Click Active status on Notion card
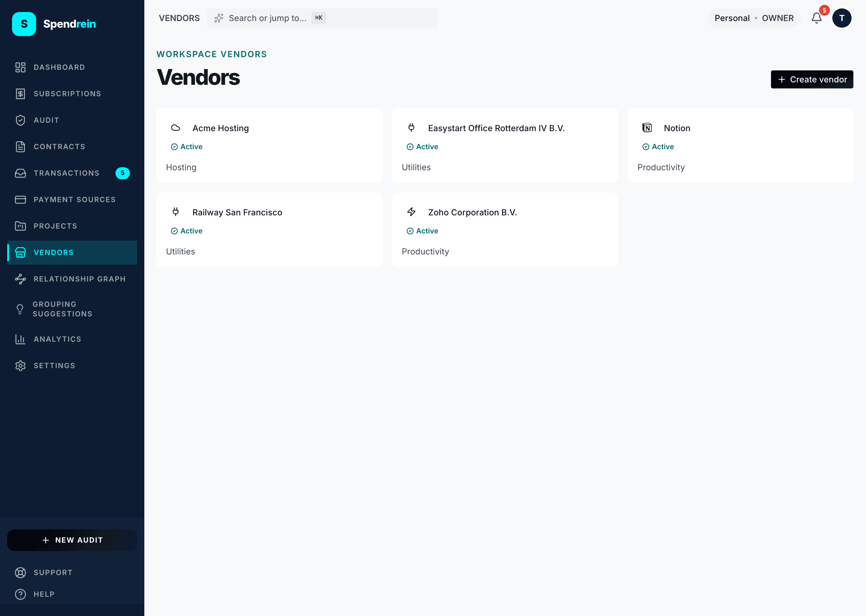This screenshot has width=866, height=616. [x=658, y=146]
